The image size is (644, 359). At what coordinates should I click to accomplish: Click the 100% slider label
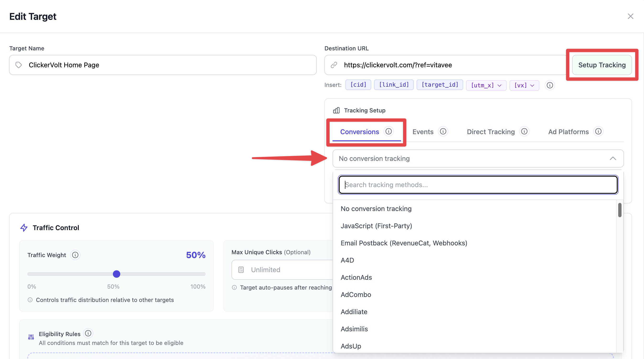(198, 286)
